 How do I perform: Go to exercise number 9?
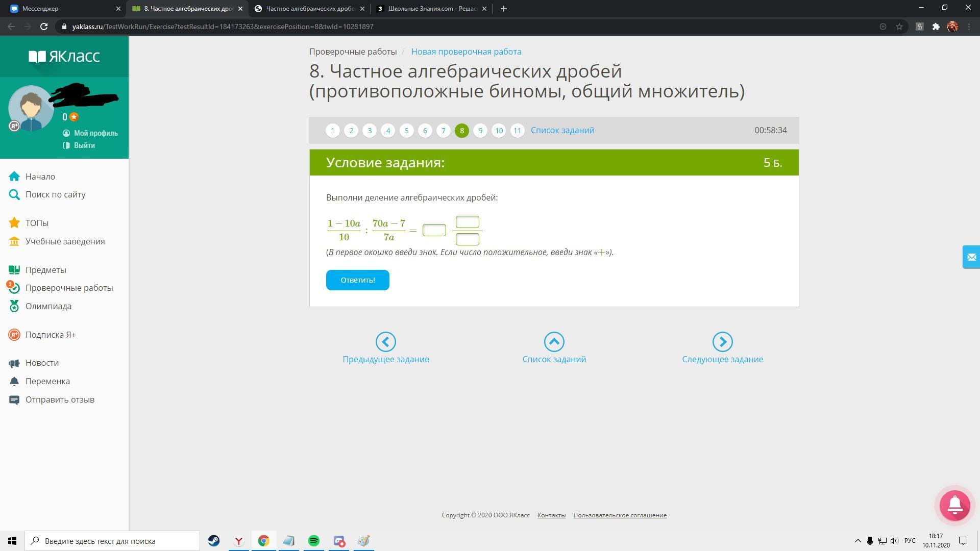pos(480,131)
